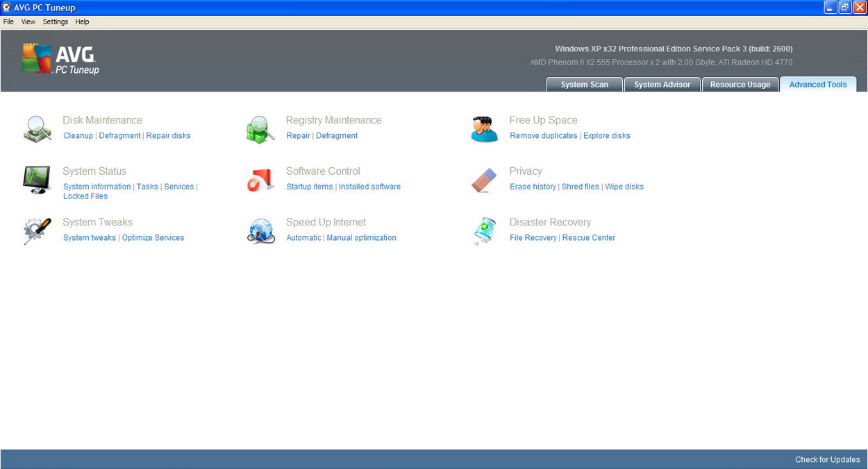Launch Explore disks tool

pyautogui.click(x=607, y=136)
